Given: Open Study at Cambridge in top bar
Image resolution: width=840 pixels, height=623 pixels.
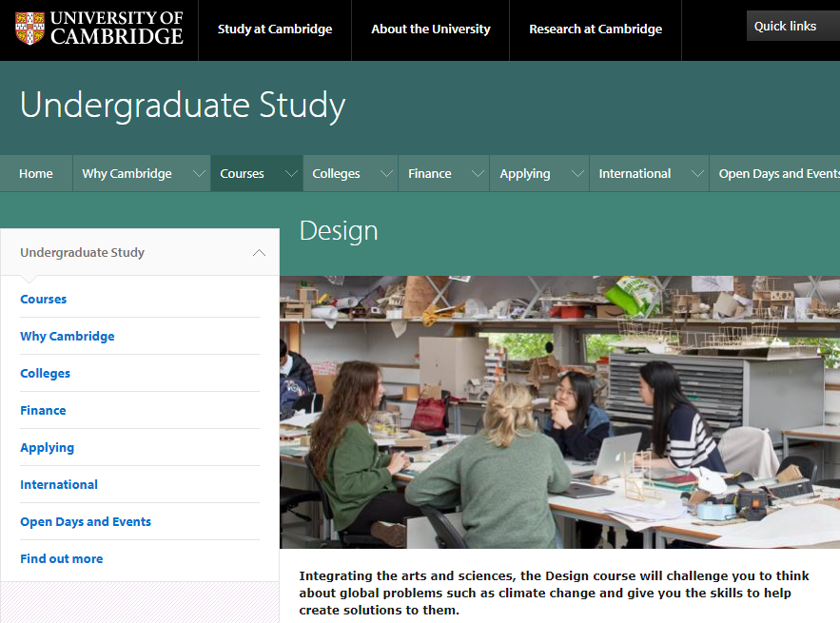Looking at the screenshot, I should [x=275, y=29].
